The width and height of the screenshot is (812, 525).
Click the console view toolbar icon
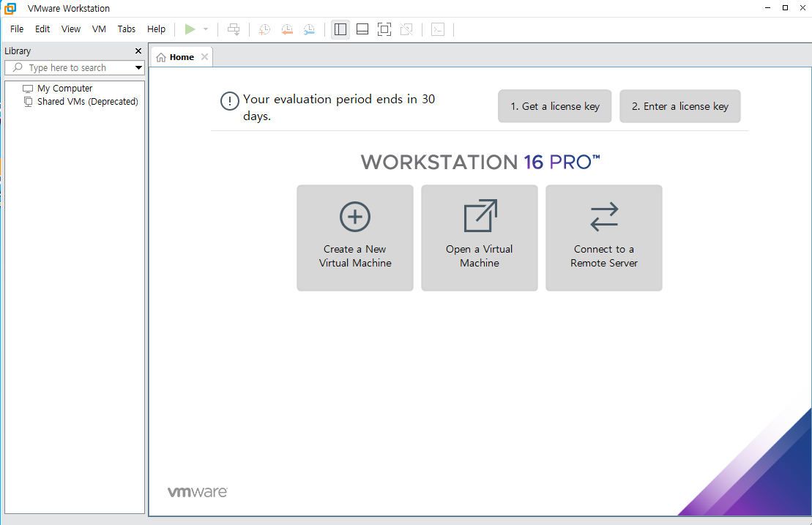click(x=438, y=29)
